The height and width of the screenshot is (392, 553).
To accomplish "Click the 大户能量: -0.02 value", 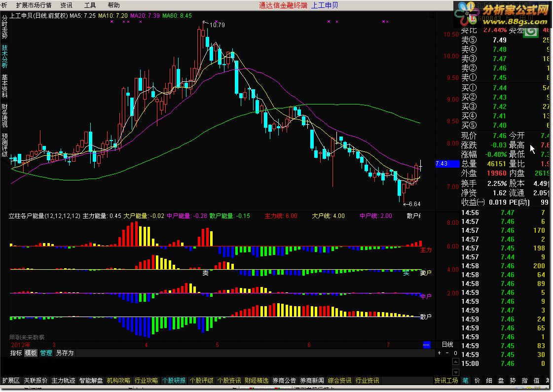I will pos(144,216).
